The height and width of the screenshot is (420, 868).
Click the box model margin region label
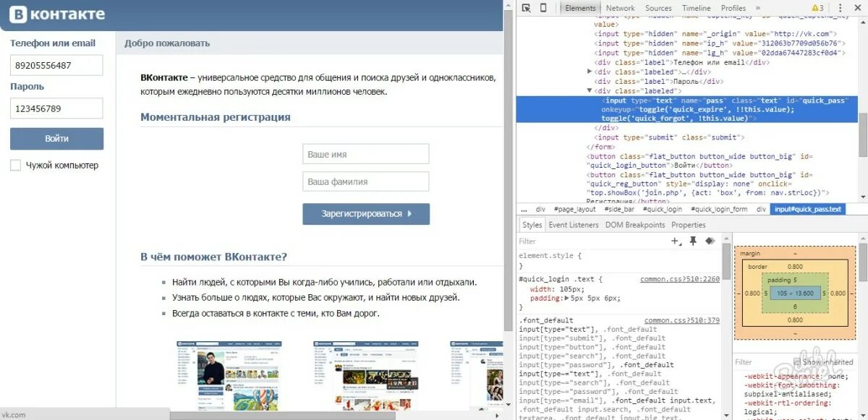coord(750,254)
